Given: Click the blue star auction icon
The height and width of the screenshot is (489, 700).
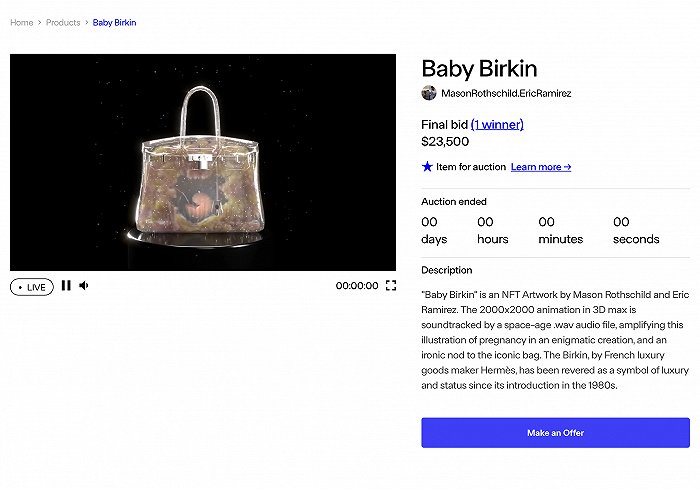Looking at the screenshot, I should point(427,167).
